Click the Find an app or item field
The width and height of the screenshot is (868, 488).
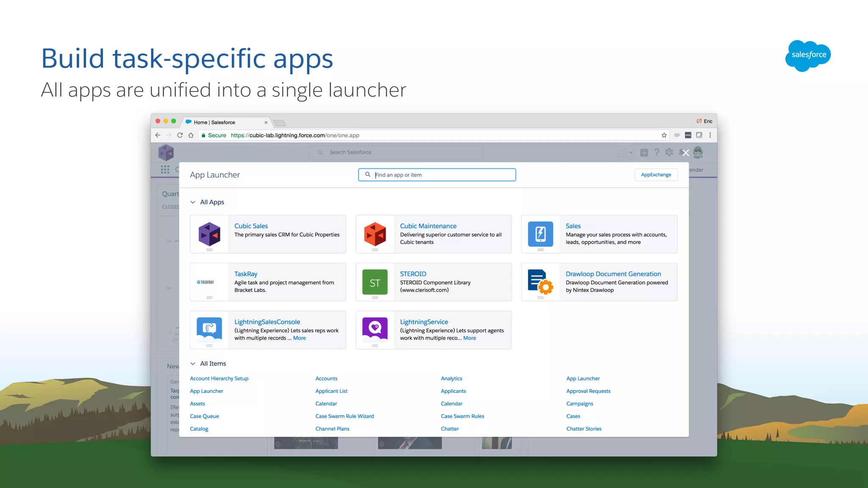click(437, 175)
